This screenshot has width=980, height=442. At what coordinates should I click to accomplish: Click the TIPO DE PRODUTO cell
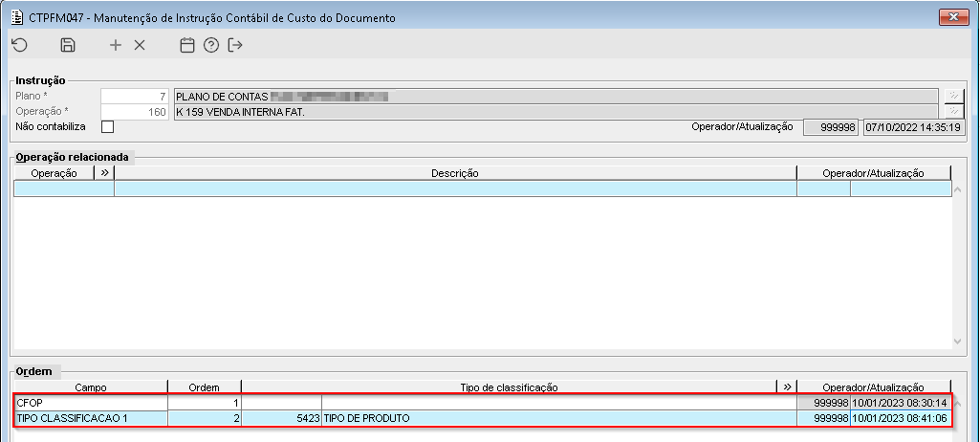point(559,418)
